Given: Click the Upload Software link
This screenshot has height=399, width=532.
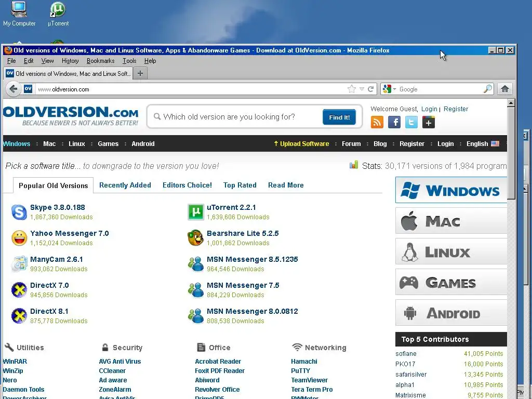Looking at the screenshot, I should click(x=301, y=143).
